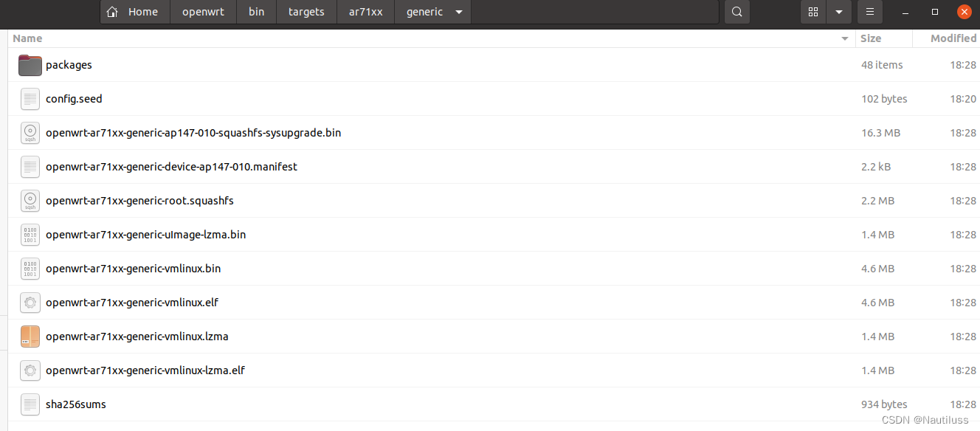Maximize the file manager window
The width and height of the screenshot is (980, 431).
[x=935, y=12]
